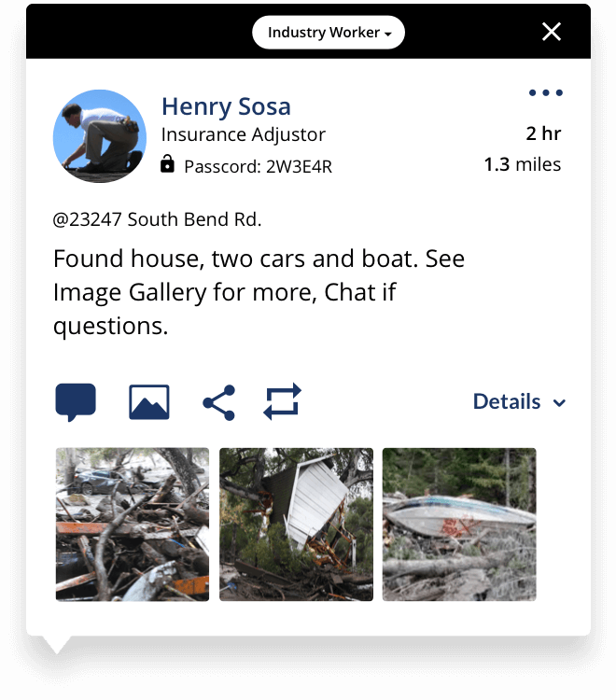Click the passcode lock icon
Viewport: 616px width, 700px height.
coord(167,164)
